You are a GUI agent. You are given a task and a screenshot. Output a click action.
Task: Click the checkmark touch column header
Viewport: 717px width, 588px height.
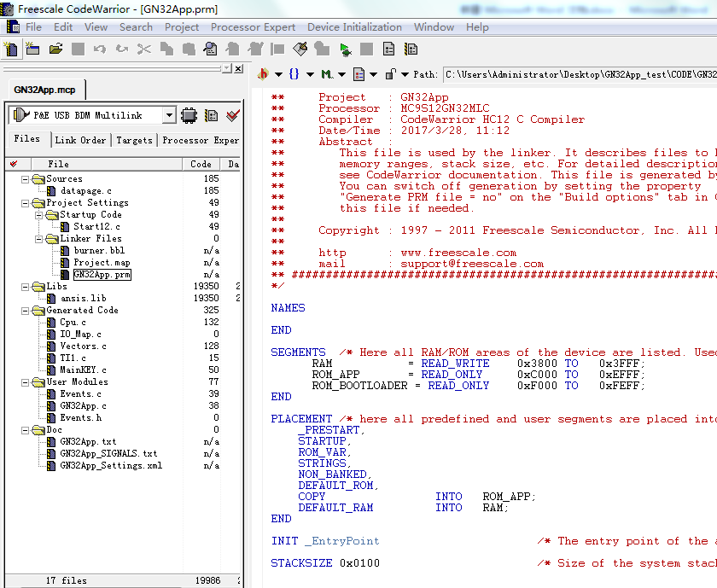pos(17,164)
